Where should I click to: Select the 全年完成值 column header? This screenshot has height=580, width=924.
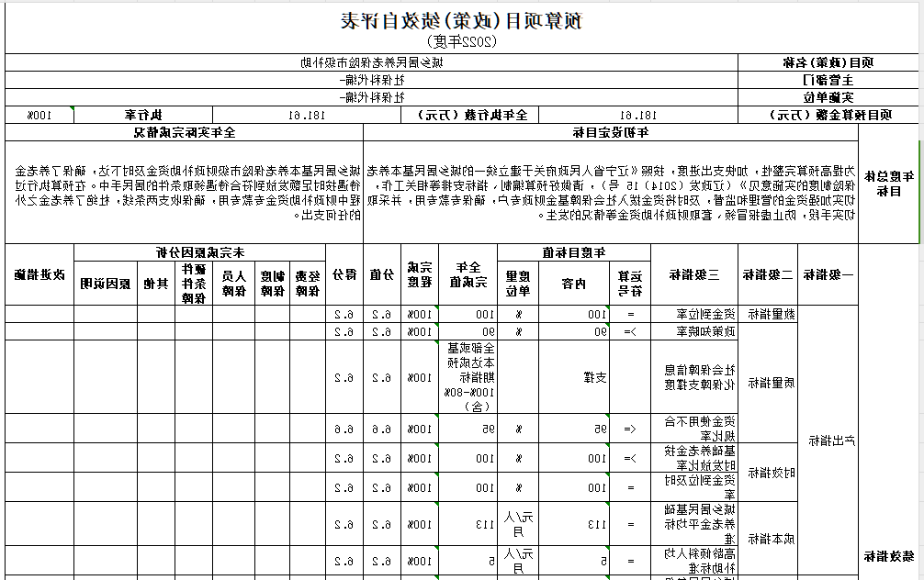click(468, 274)
